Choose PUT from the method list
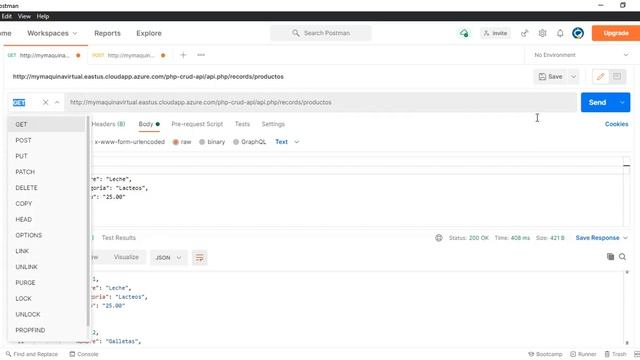 point(46,156)
